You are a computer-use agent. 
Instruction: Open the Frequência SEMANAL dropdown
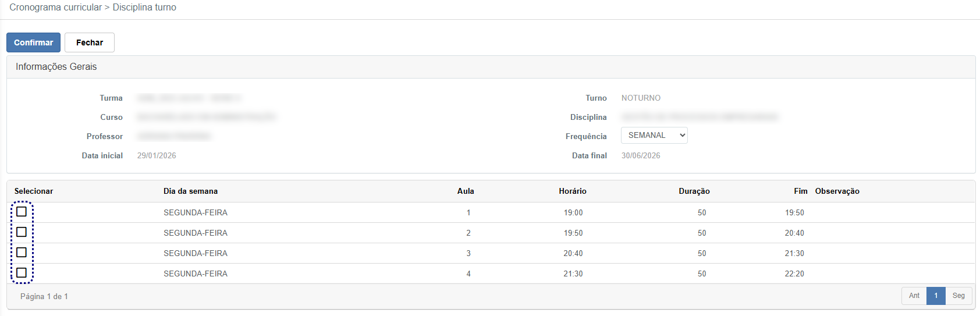pos(654,136)
